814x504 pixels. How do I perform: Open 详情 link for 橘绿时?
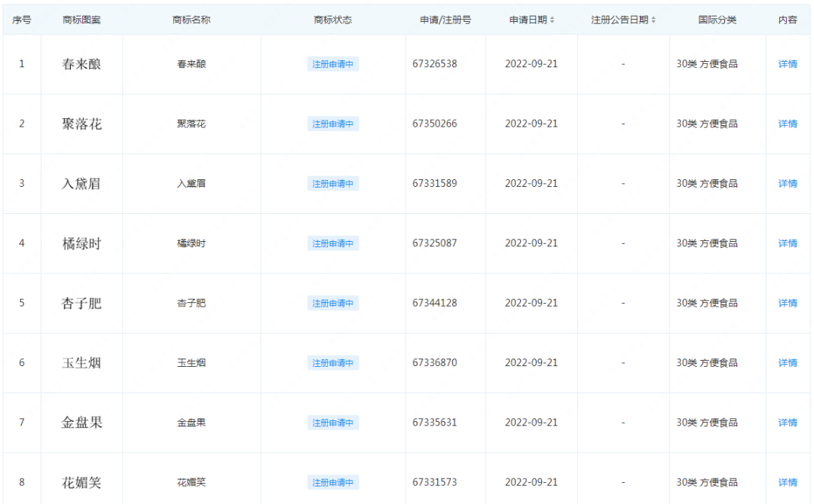(788, 243)
